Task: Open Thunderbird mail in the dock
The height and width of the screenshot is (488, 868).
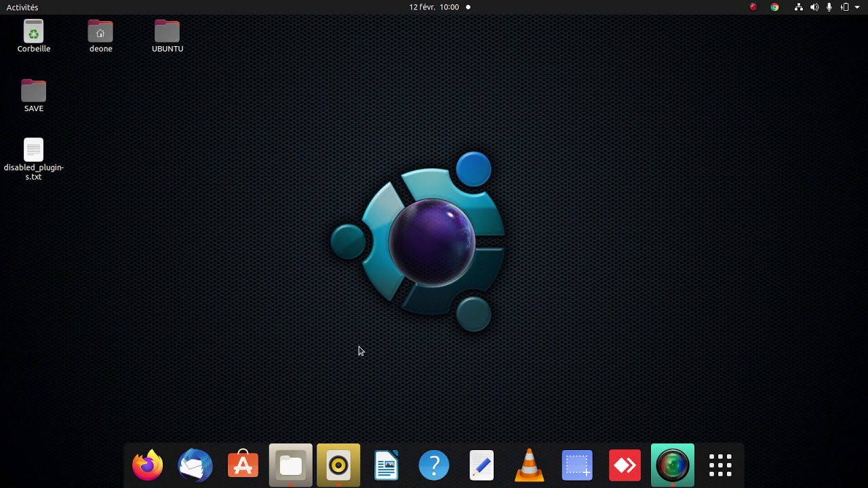Action: (195, 466)
